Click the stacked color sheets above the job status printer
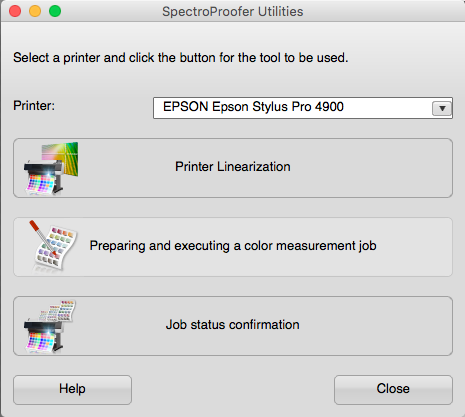Screen dimensions: 465x417 [x=58, y=311]
